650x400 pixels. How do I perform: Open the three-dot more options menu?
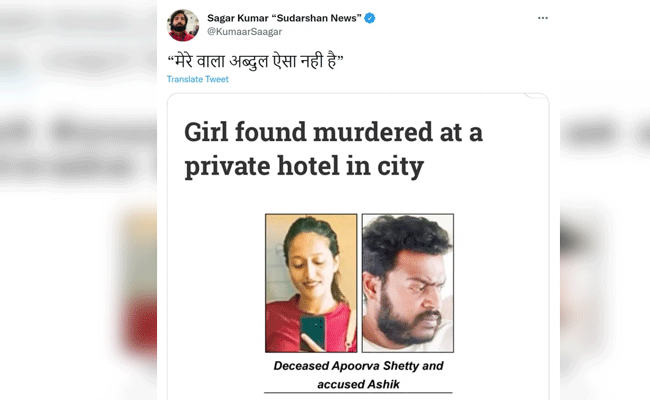coord(543,18)
